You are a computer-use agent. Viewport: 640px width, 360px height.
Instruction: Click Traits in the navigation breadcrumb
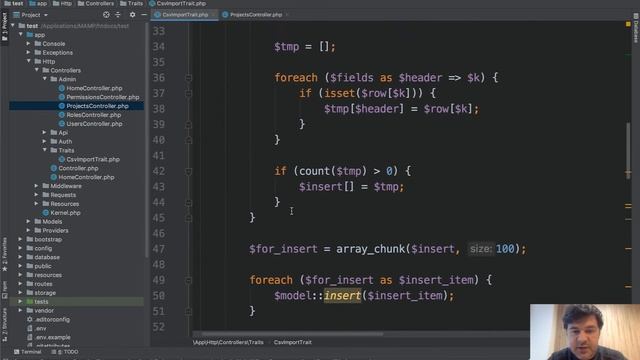point(131,4)
